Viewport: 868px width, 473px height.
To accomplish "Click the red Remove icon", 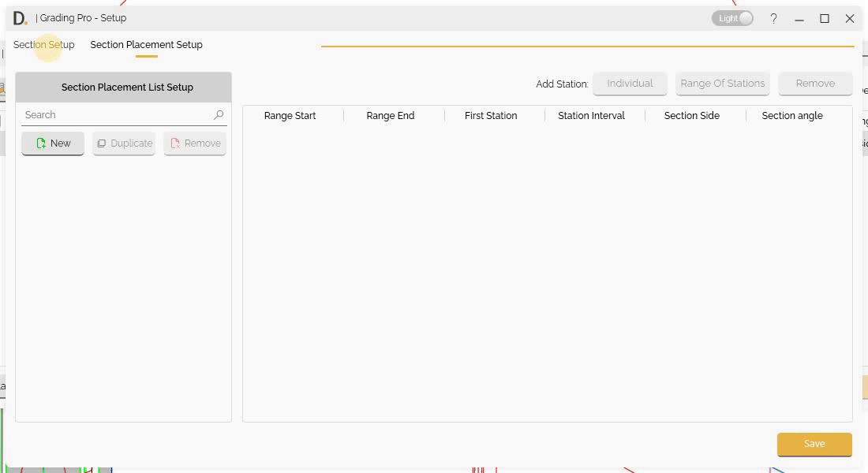I will pos(174,143).
